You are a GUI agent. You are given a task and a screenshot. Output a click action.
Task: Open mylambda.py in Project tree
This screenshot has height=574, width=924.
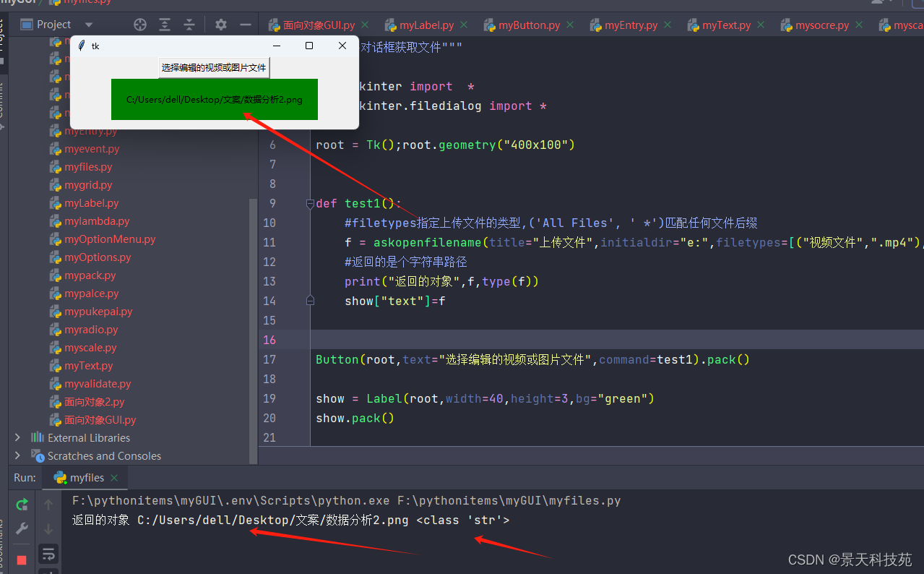click(x=97, y=221)
